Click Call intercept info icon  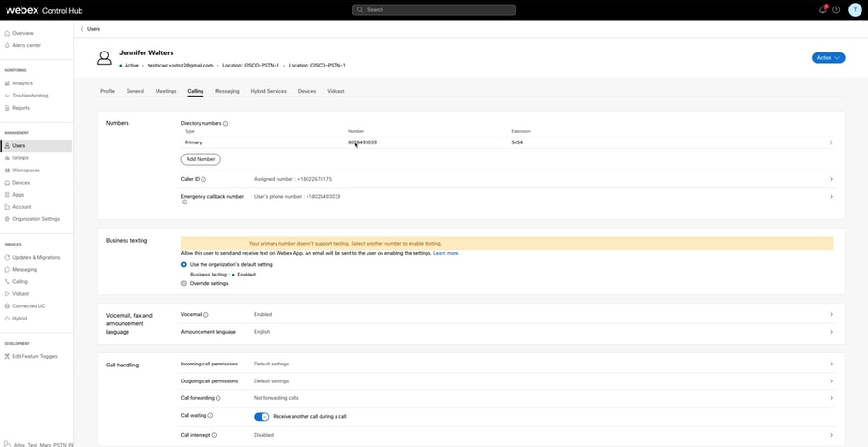click(214, 435)
